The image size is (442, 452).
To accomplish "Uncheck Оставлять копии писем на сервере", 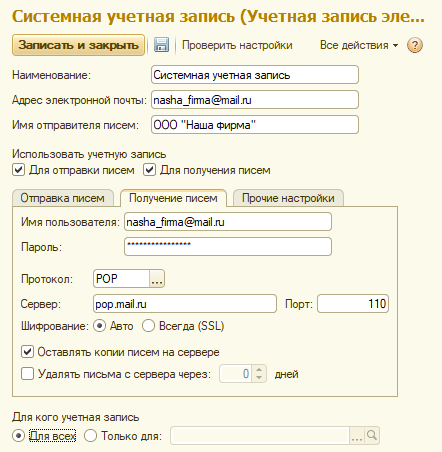I will click(x=27, y=352).
